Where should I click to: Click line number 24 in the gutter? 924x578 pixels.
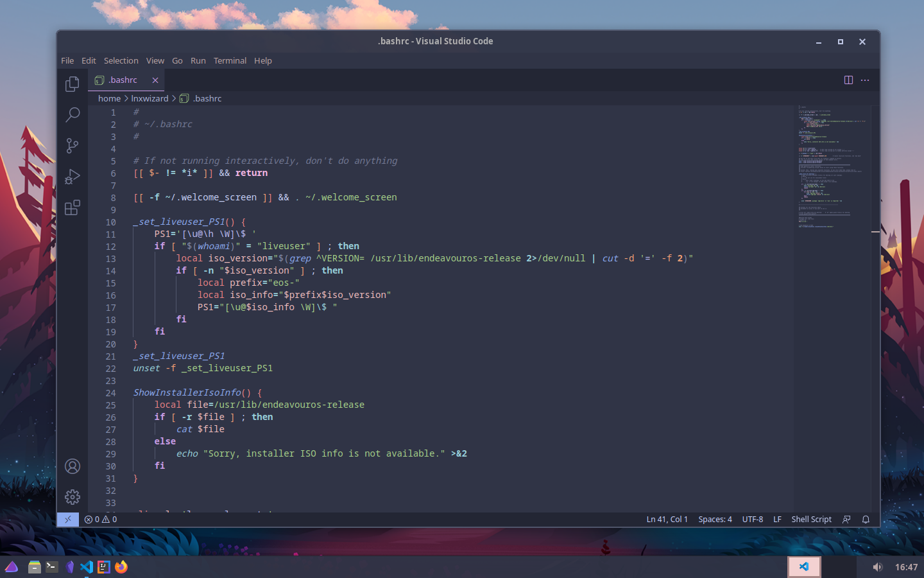point(111,393)
